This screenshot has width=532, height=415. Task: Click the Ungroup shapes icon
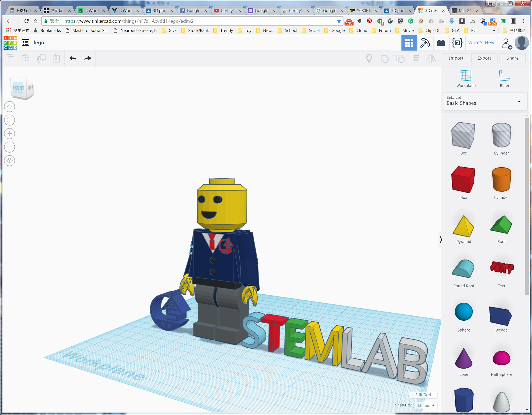(x=400, y=59)
